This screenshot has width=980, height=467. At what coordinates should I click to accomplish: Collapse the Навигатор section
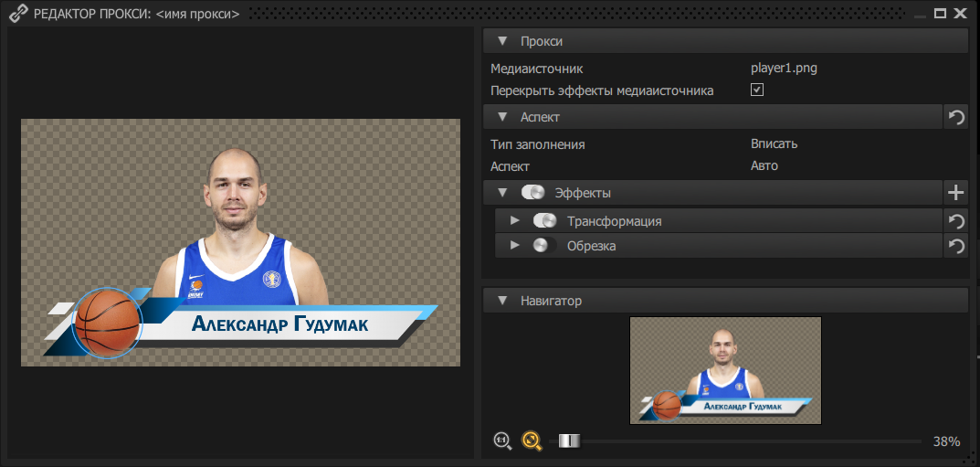coord(501,300)
